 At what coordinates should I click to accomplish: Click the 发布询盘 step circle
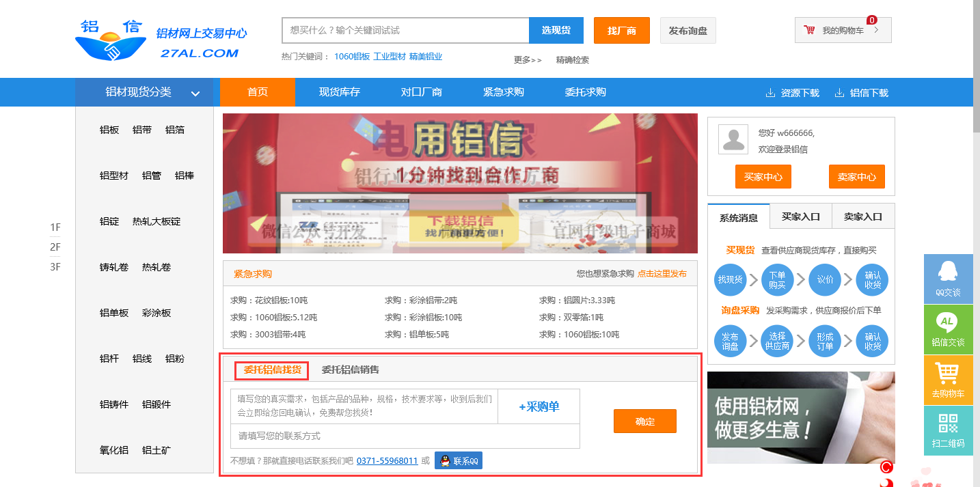click(x=730, y=341)
